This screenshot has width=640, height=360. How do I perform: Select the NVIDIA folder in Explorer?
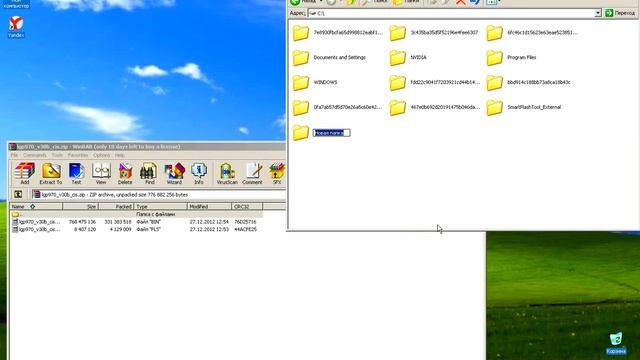pos(408,58)
